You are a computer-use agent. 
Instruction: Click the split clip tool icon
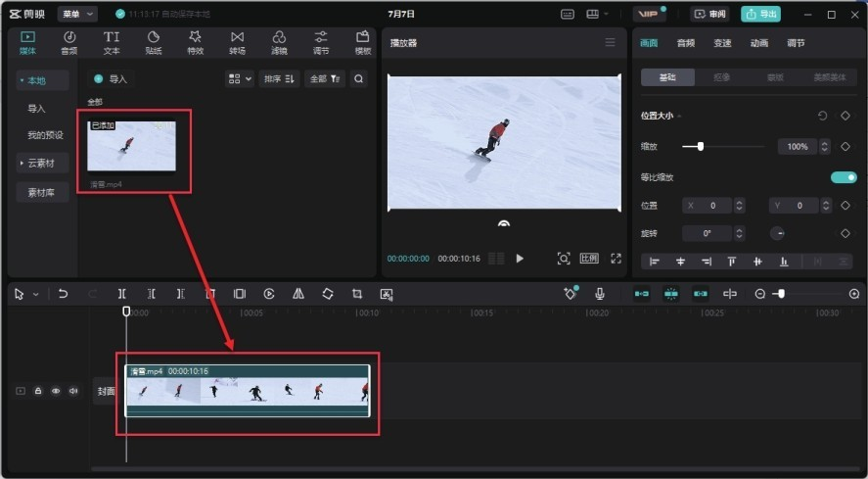click(x=121, y=294)
